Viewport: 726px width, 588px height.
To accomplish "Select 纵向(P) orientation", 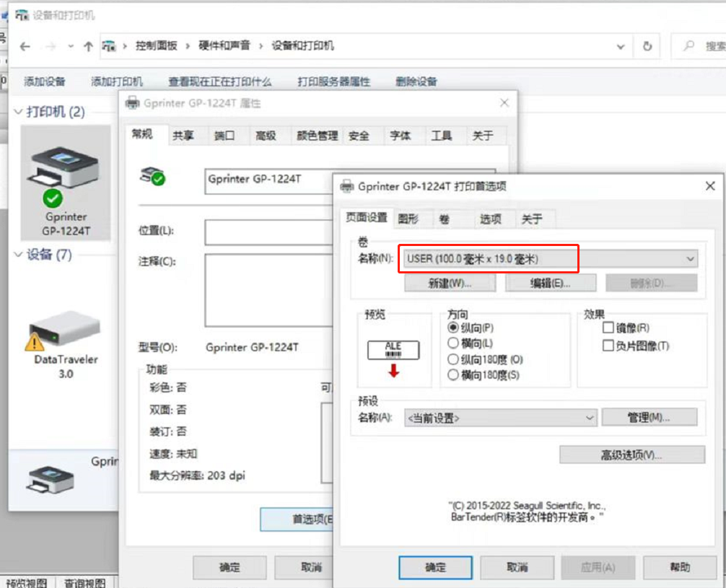I will [471, 328].
